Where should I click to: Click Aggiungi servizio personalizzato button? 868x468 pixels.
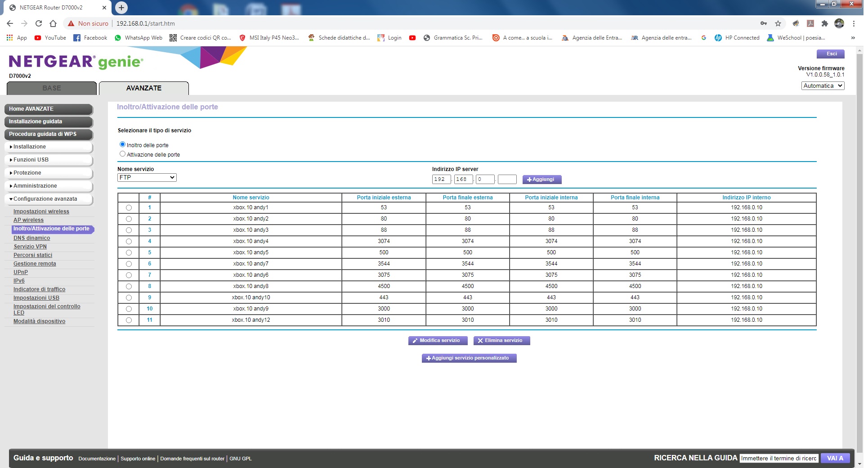[x=469, y=358]
